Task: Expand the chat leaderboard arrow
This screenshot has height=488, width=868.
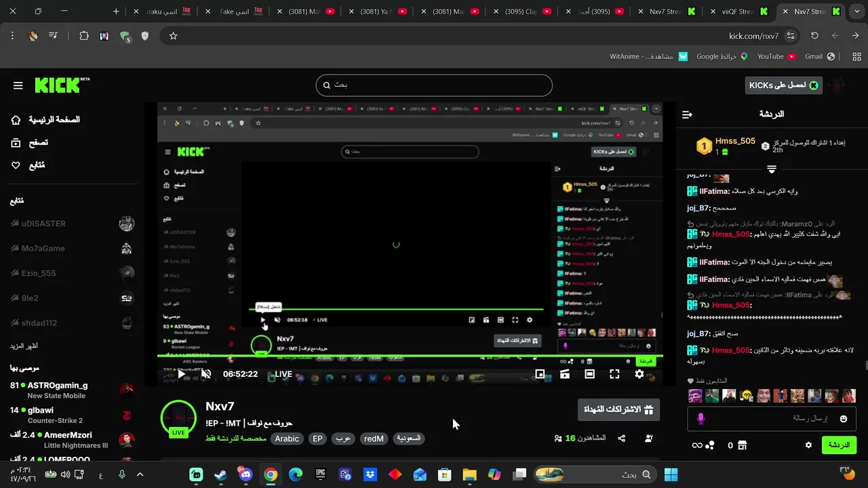Action: coord(772,169)
